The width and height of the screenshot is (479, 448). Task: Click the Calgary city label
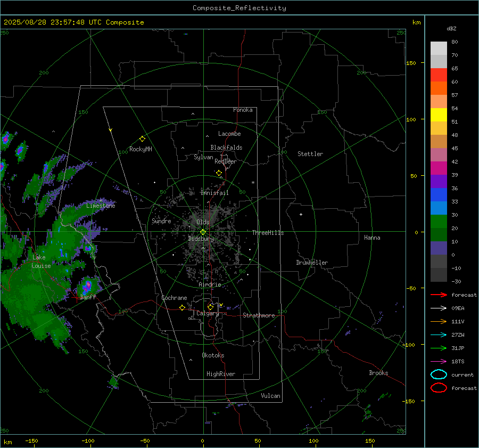pos(208,313)
